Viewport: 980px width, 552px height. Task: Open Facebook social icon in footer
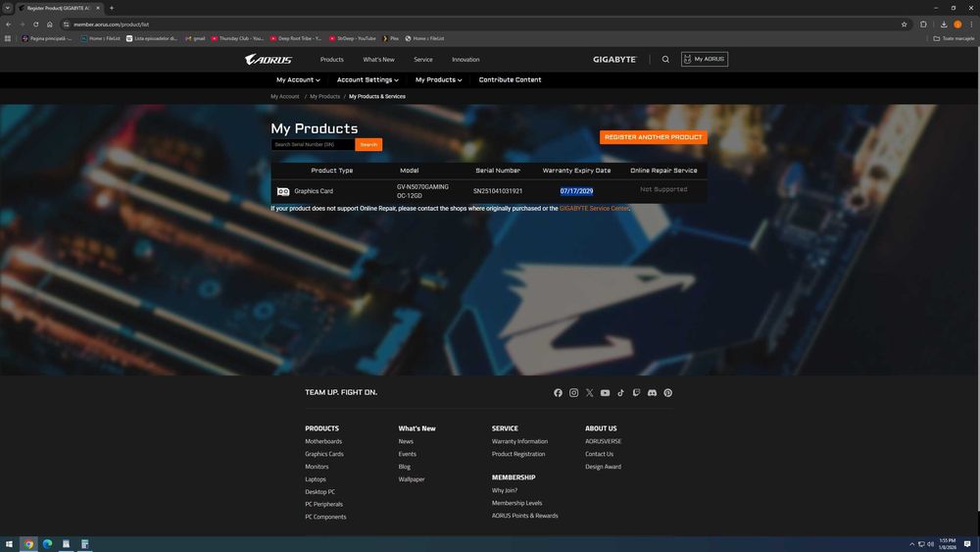559,392
